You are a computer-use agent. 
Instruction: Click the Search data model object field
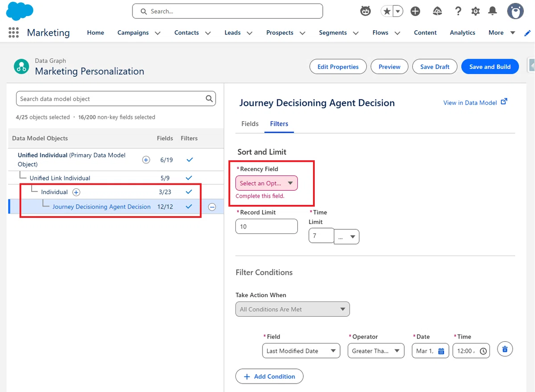pos(115,99)
